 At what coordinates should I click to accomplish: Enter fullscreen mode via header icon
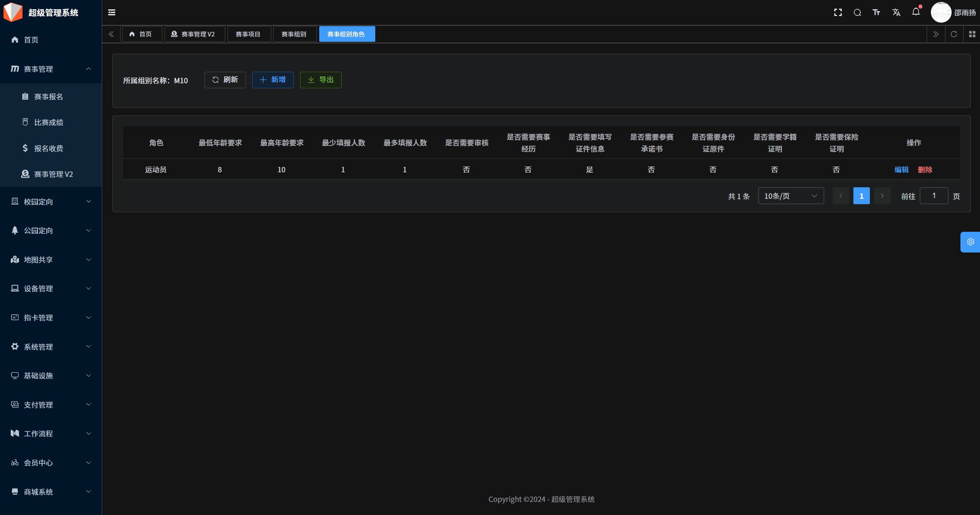[838, 13]
